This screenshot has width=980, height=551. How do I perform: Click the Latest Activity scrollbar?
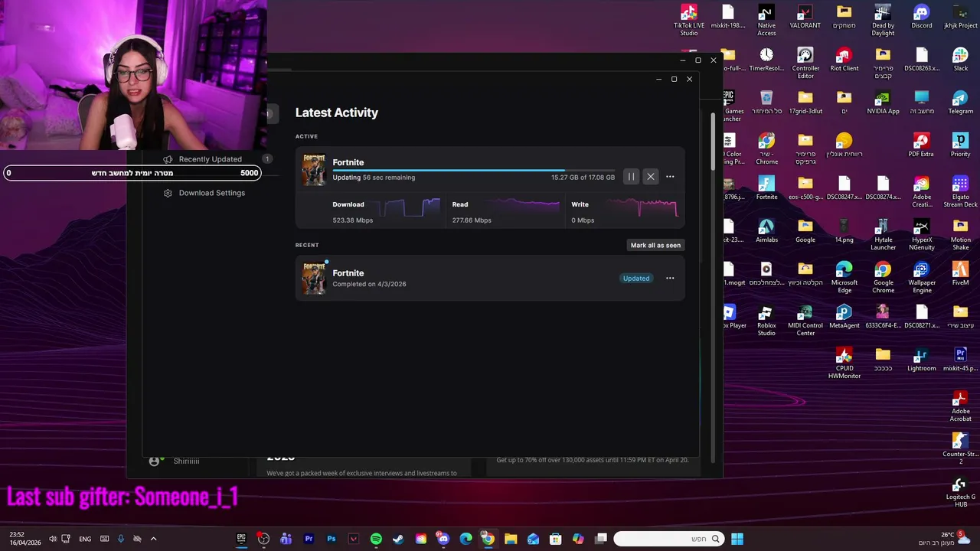click(713, 142)
